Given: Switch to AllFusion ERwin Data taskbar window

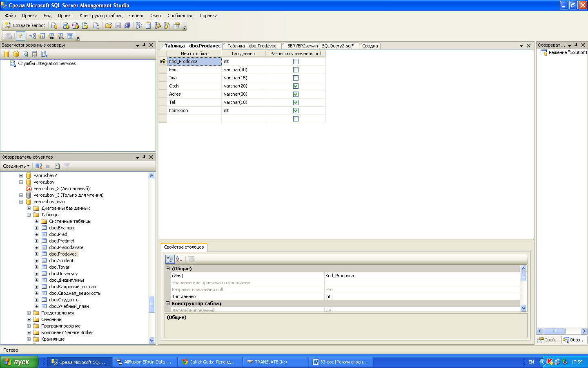Looking at the screenshot, I should tap(145, 362).
